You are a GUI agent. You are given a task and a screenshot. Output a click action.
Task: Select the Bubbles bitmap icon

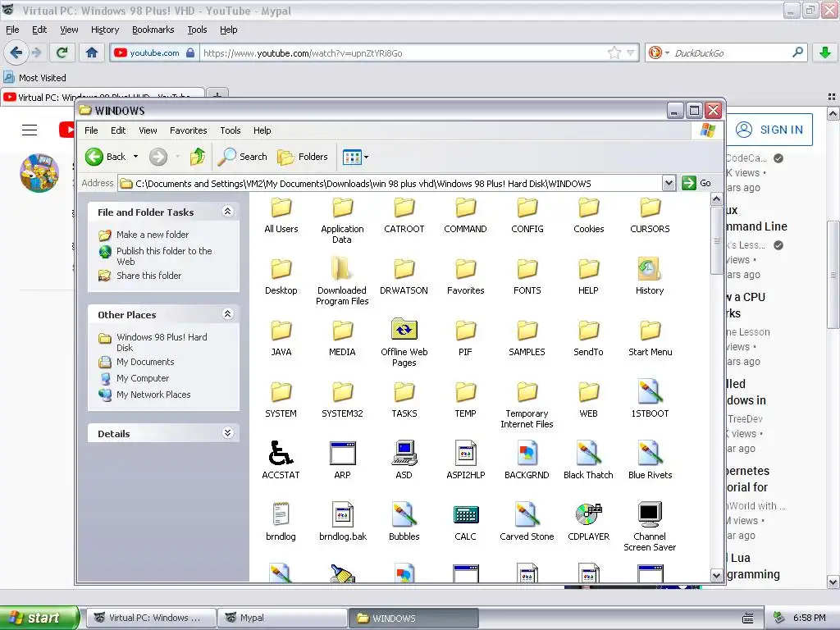(x=404, y=515)
